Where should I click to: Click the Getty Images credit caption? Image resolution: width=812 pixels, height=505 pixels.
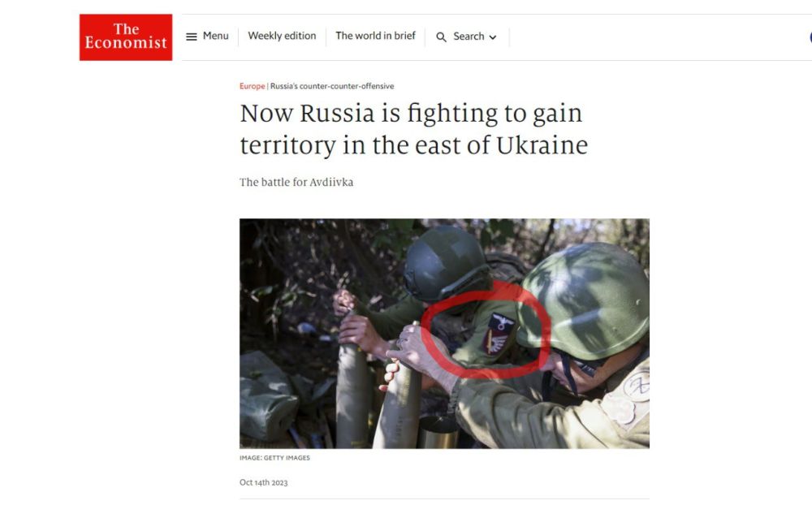click(274, 458)
